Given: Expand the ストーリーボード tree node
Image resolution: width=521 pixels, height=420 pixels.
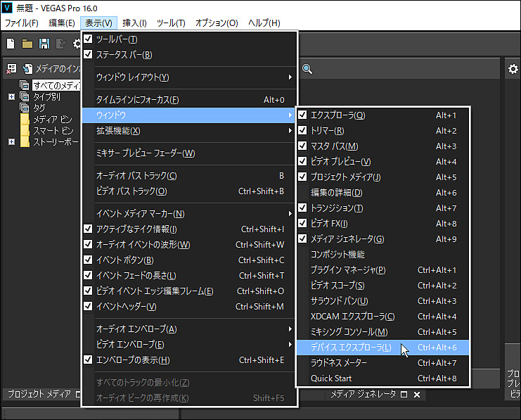Looking at the screenshot, I should pyautogui.click(x=12, y=142).
